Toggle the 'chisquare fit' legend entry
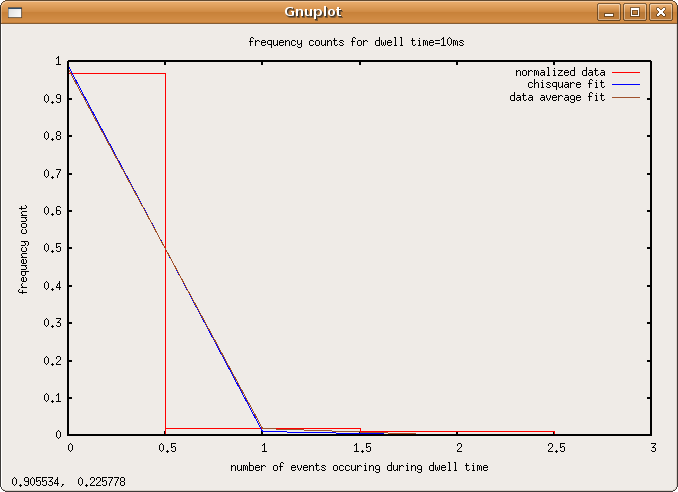Image resolution: width=678 pixels, height=492 pixels. click(x=566, y=85)
